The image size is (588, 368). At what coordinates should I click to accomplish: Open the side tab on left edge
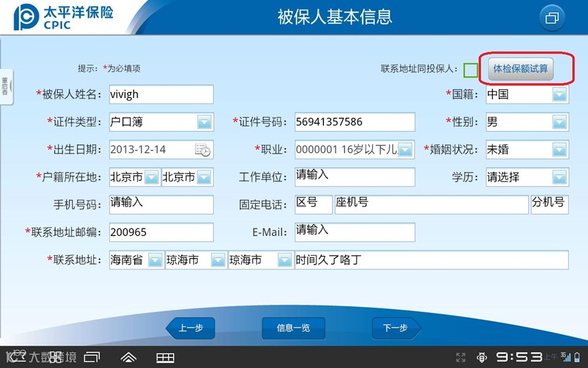(x=6, y=86)
